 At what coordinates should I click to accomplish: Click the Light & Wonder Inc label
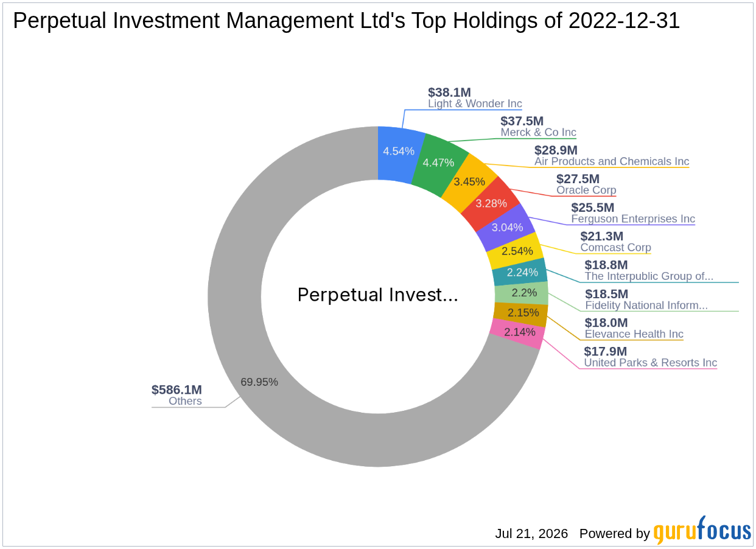(x=475, y=103)
